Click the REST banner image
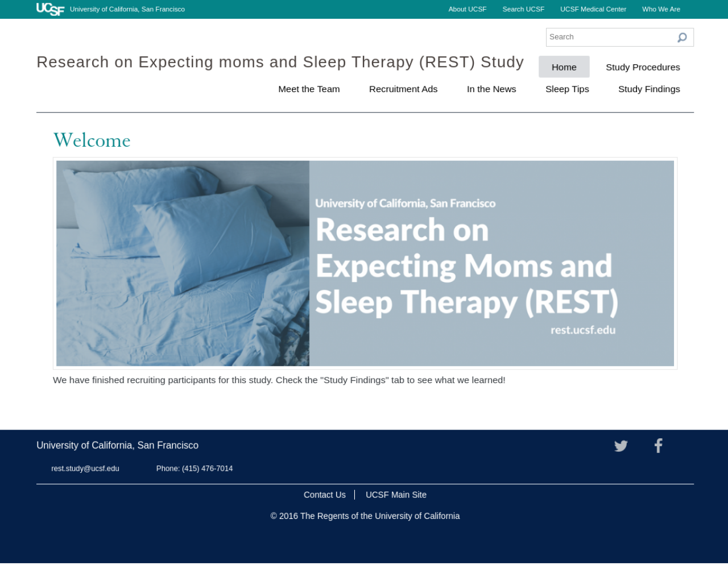This screenshot has width=728, height=582. point(365,263)
